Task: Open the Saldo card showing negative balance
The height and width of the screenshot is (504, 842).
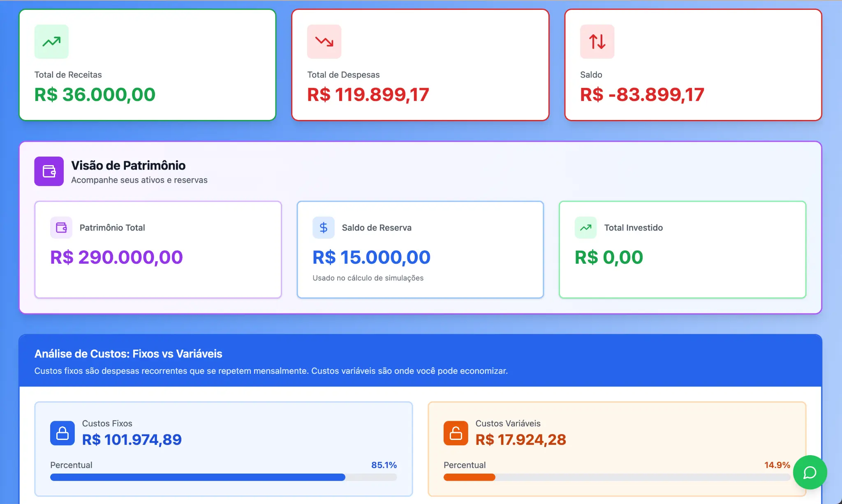Action: (693, 65)
